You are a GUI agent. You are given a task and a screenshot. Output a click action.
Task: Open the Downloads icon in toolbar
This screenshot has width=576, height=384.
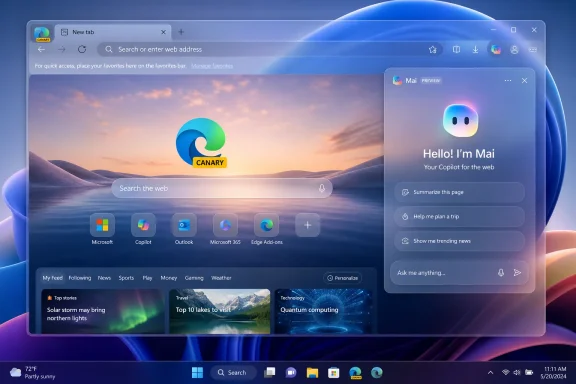tap(475, 49)
